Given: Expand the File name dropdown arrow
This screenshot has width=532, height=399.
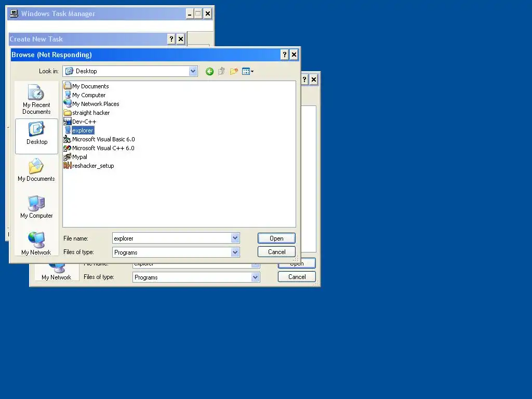Looking at the screenshot, I should [235, 238].
